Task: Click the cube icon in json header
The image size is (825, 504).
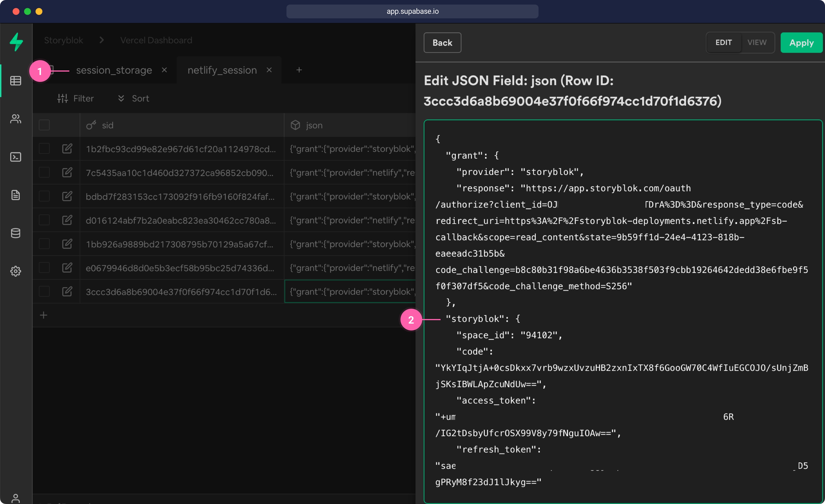Action: pos(295,125)
